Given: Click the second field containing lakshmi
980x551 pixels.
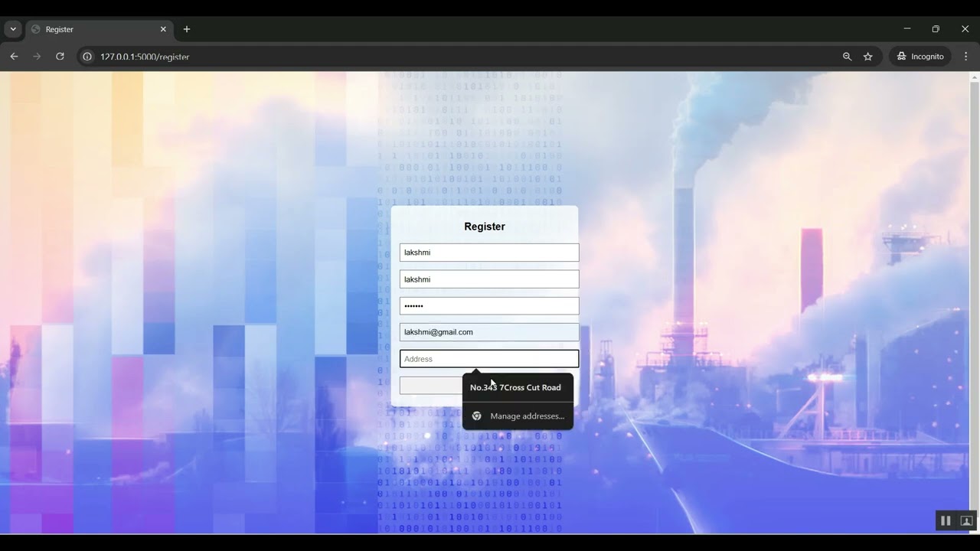Looking at the screenshot, I should tap(489, 279).
